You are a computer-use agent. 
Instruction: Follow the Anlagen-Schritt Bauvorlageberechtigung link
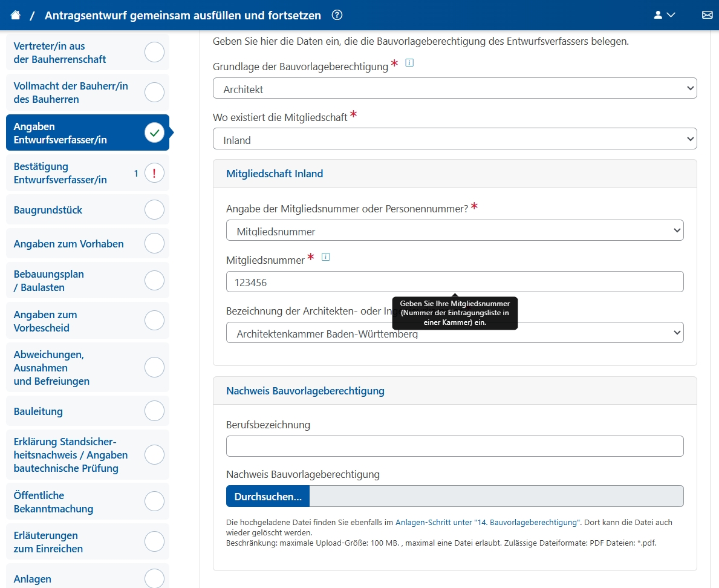[487, 522]
